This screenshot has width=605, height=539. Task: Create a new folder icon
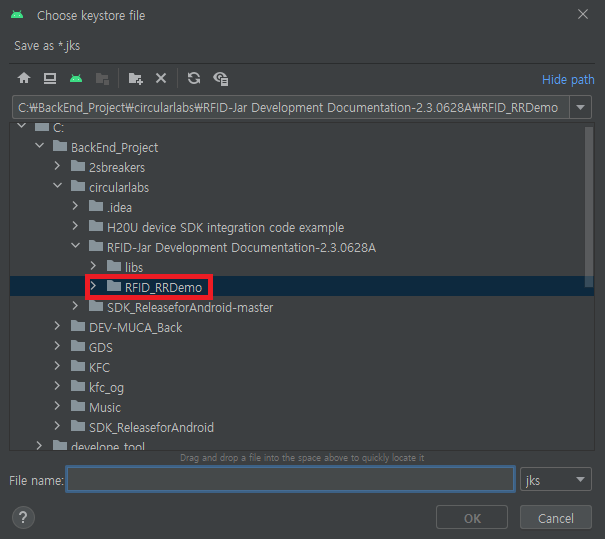(135, 78)
